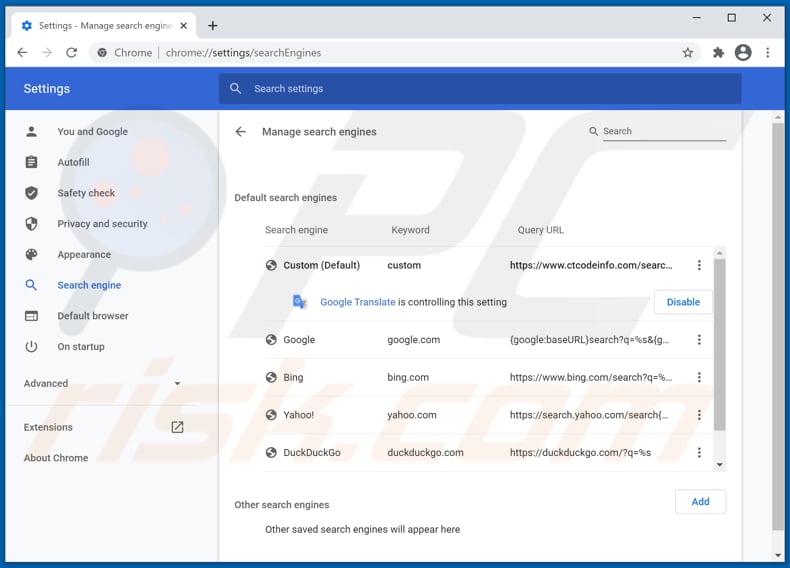This screenshot has height=568, width=790.
Task: Open more actions for Yahoo! engine
Action: [x=699, y=415]
